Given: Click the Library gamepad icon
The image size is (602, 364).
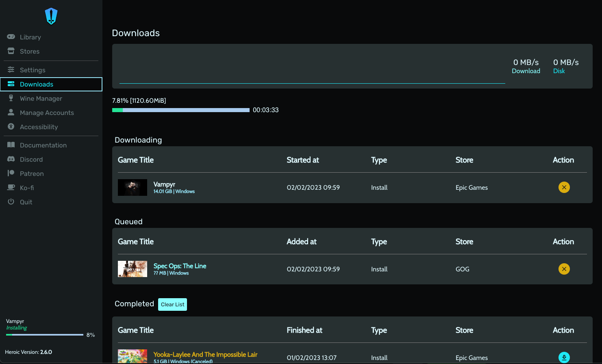Looking at the screenshot, I should pos(11,37).
